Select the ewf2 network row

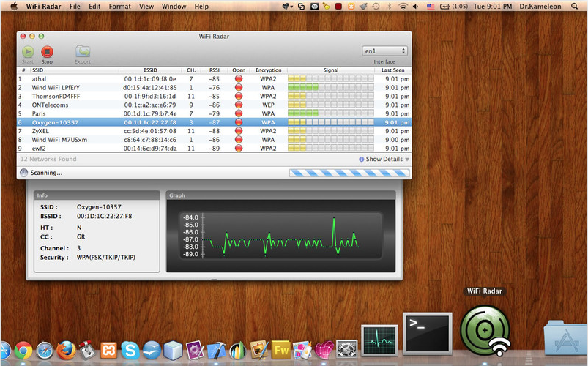click(x=214, y=148)
